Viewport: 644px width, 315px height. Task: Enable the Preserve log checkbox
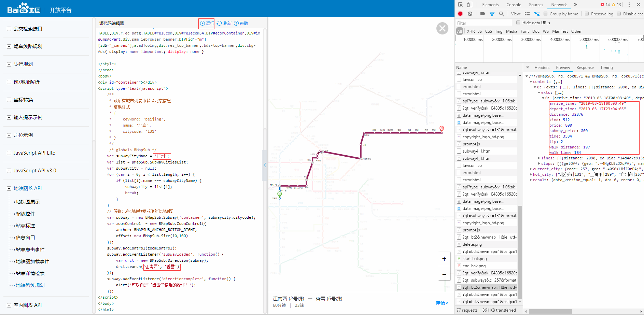587,14
